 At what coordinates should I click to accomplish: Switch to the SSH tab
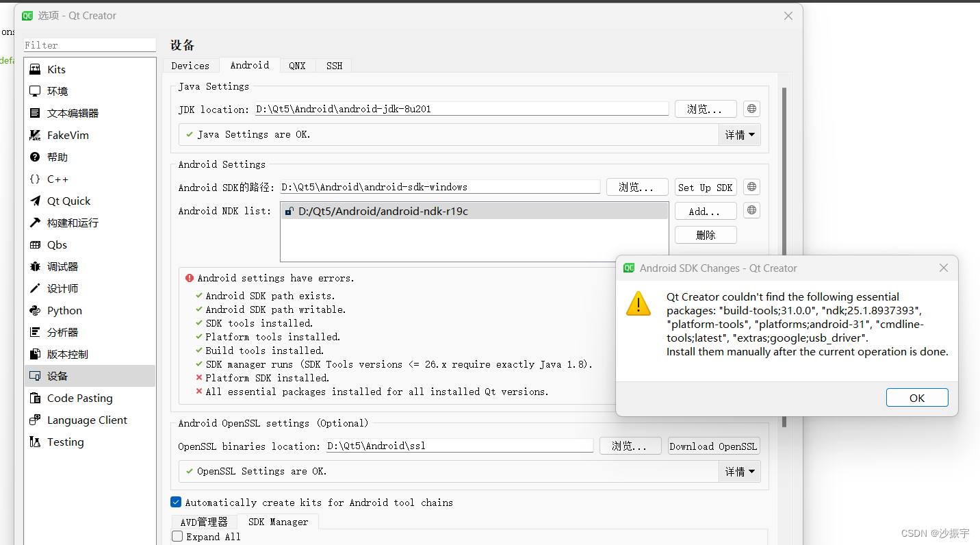pos(334,66)
